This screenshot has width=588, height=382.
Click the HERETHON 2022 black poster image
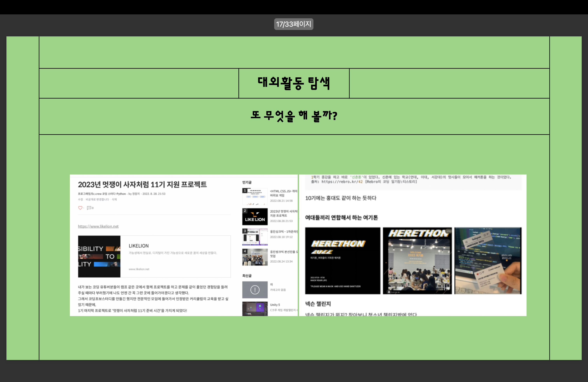pos(342,261)
